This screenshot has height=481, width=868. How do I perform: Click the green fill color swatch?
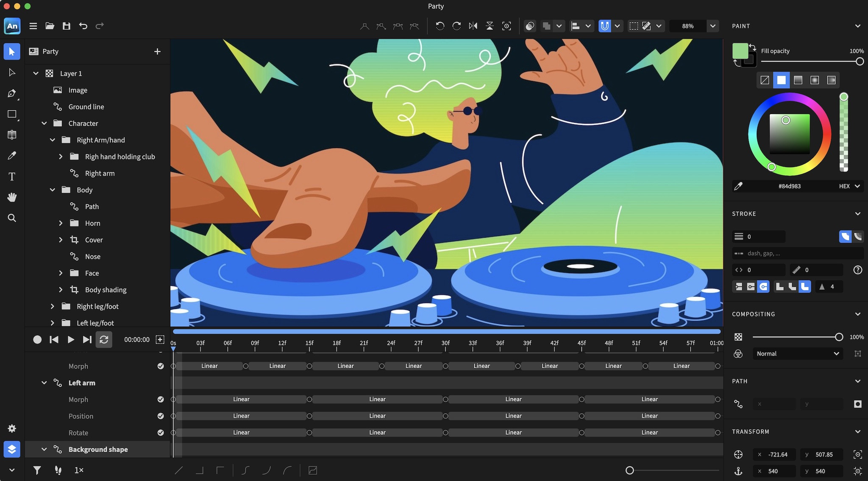click(x=740, y=51)
